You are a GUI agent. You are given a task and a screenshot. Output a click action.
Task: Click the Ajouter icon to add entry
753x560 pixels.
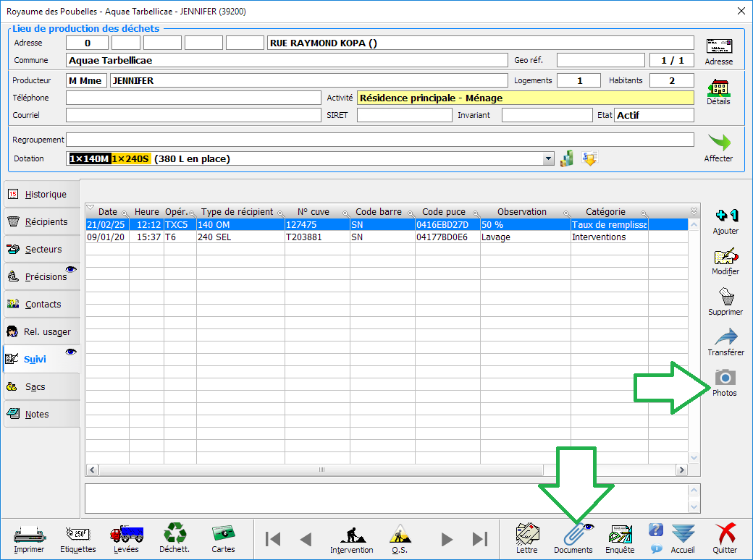(x=725, y=216)
